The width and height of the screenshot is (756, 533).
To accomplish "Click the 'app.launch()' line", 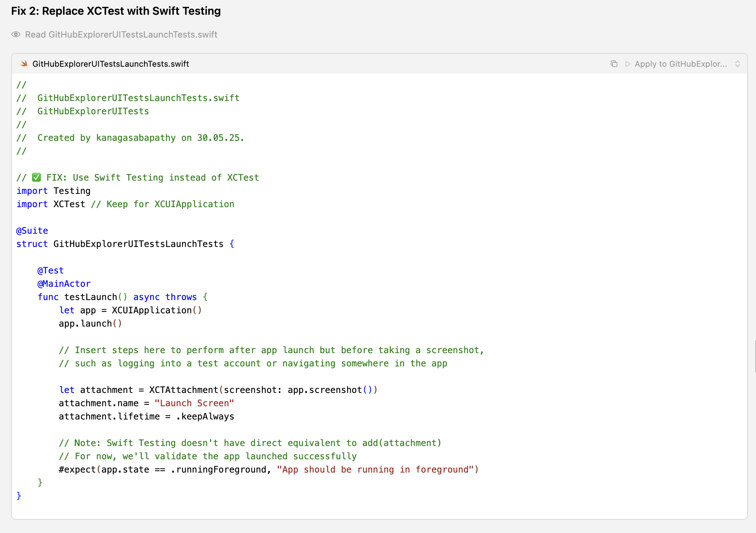I will click(90, 324).
